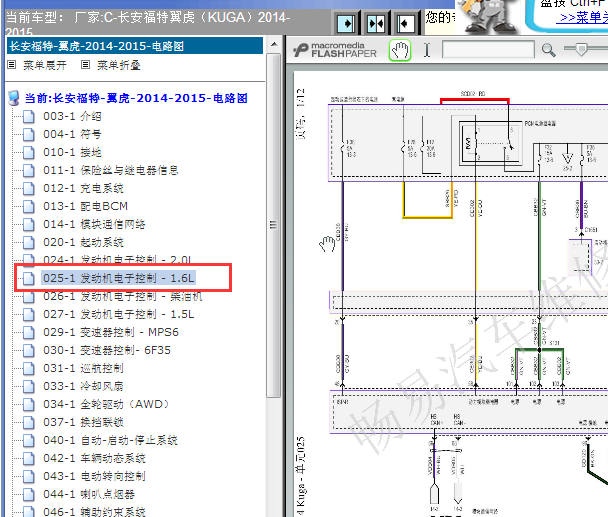Image resolution: width=608 pixels, height=517 pixels.
Task: Open 029-1 变速器控制 - MPS6
Action: point(111,332)
